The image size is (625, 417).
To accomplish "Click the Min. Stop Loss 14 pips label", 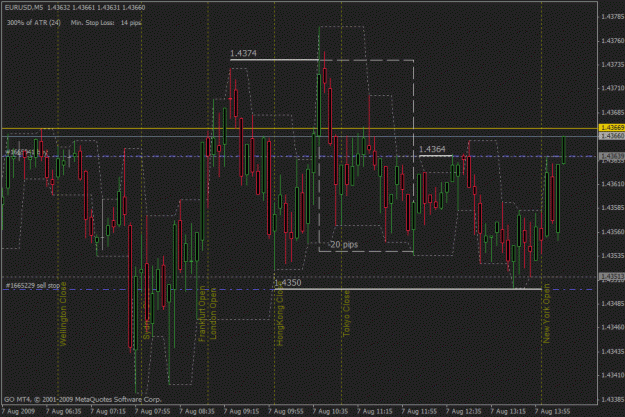I will (x=106, y=23).
